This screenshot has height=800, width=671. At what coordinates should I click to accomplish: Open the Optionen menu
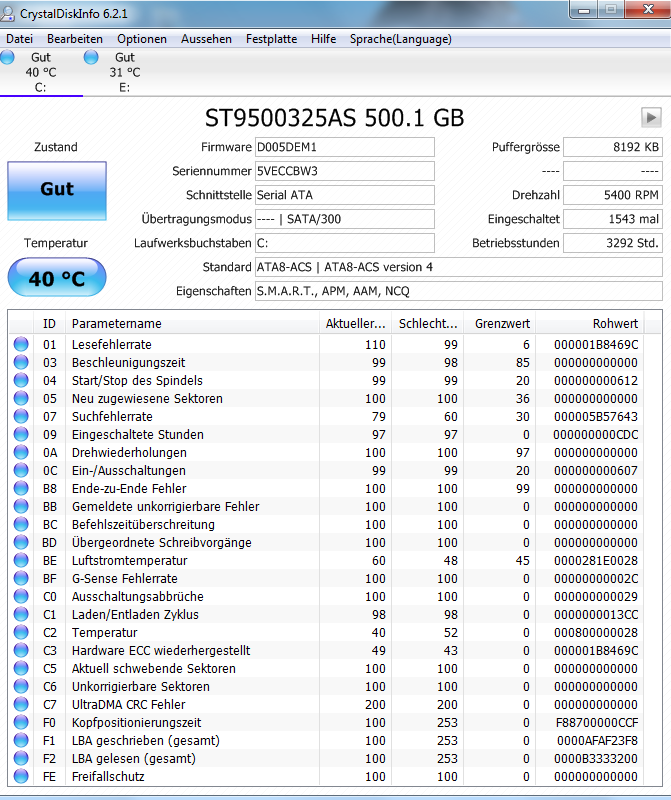click(142, 39)
